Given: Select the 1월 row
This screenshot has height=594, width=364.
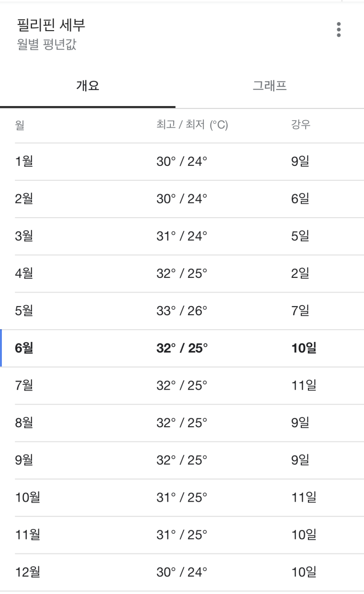Looking at the screenshot, I should (189, 162).
